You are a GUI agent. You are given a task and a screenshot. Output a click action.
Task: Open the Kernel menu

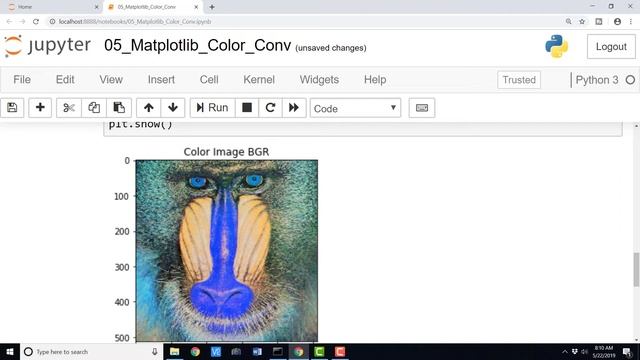pos(259,80)
